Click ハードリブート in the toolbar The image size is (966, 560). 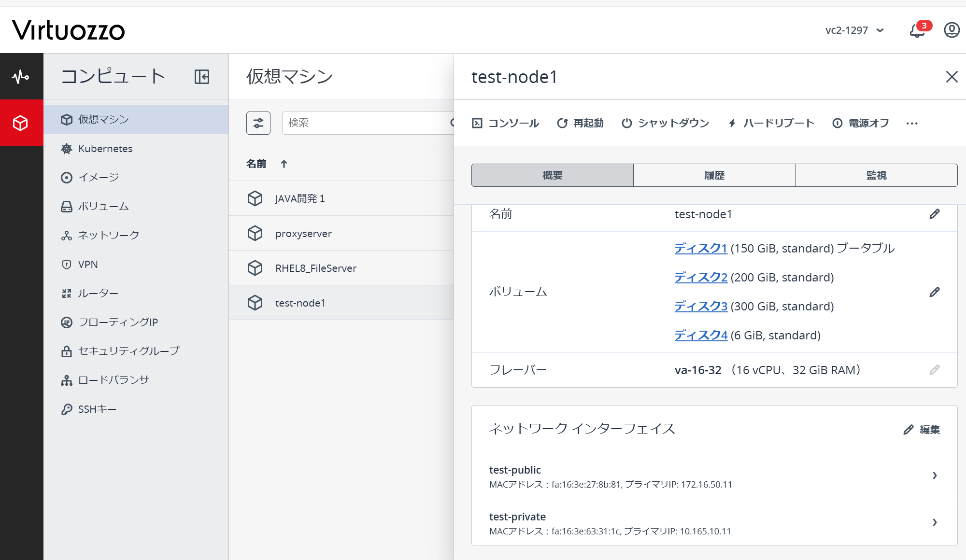click(771, 123)
